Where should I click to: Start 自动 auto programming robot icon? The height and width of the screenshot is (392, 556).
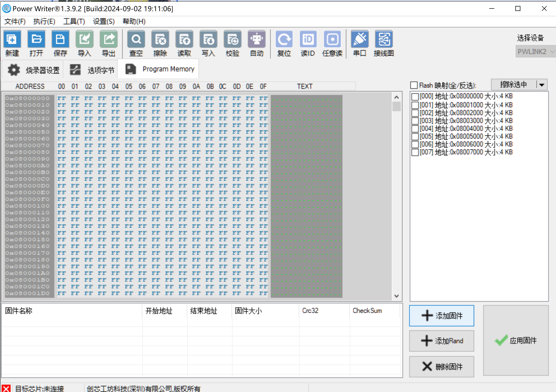point(257,39)
